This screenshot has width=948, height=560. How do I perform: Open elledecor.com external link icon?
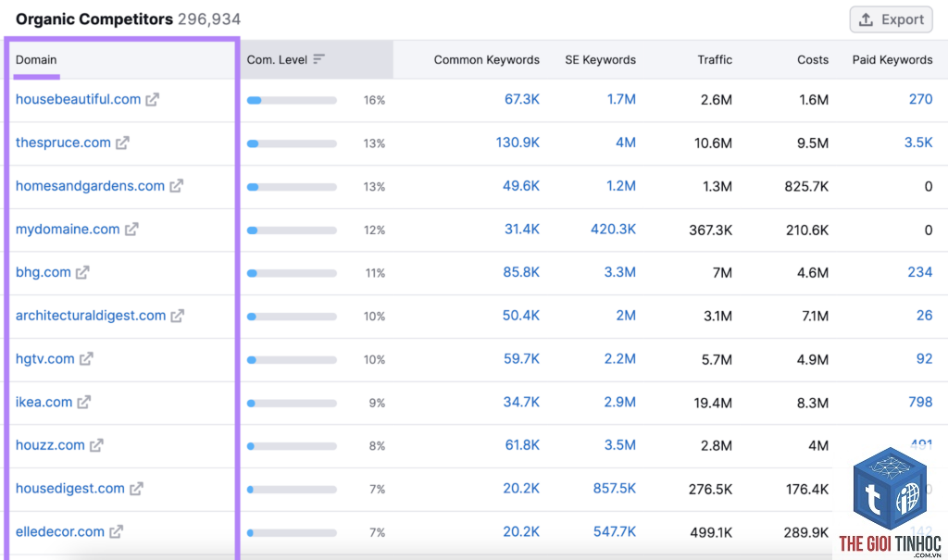(x=117, y=531)
